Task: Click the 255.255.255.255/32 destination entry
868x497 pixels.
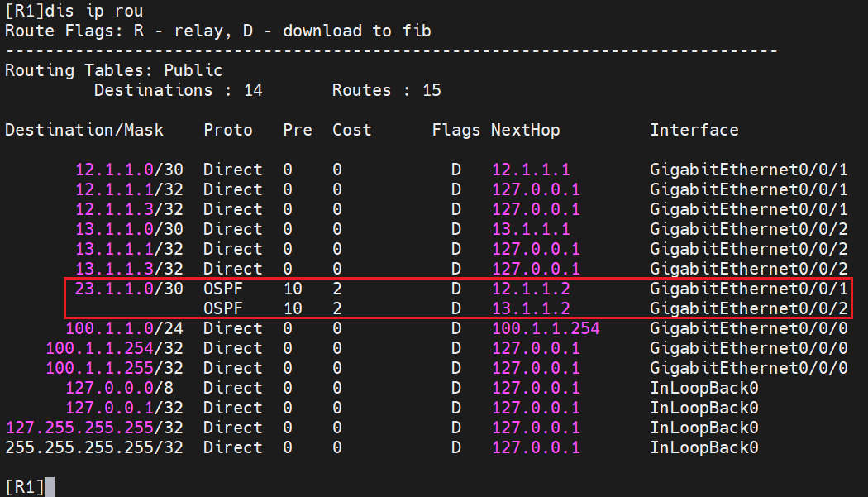Action: tap(93, 447)
